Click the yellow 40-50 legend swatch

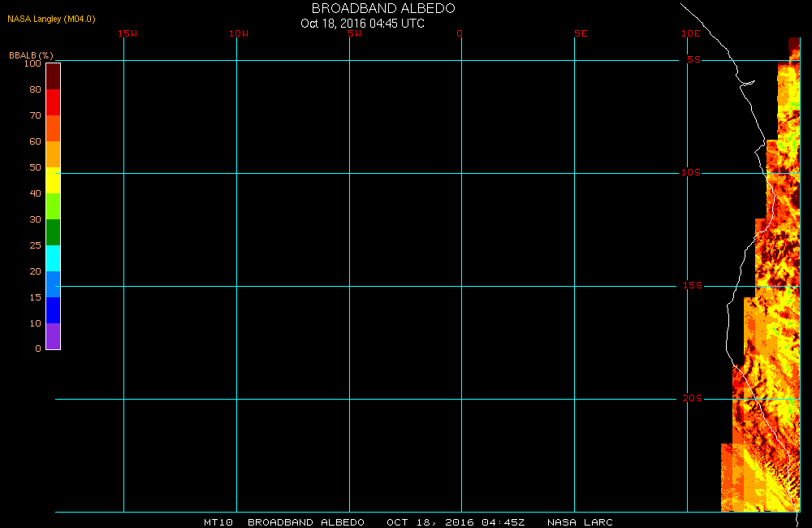tap(54, 180)
